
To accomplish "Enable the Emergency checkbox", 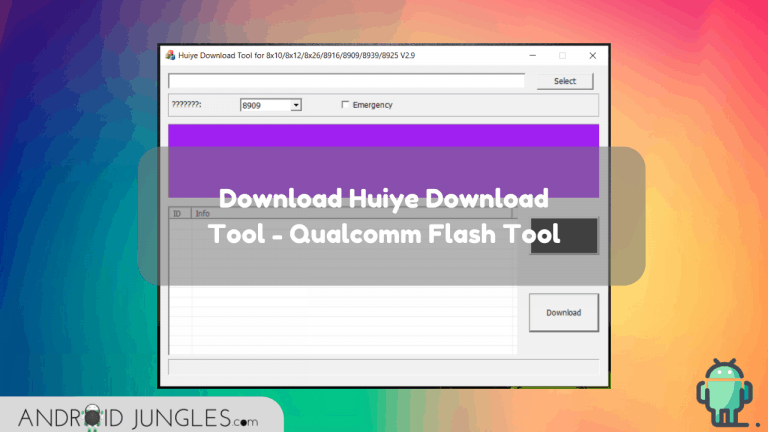I will click(x=345, y=105).
